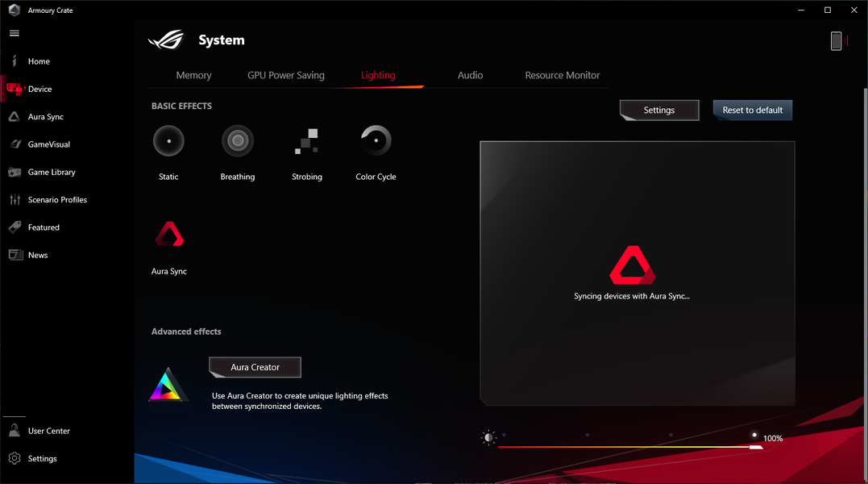
Task: Click the Aura Sync logo in preview
Action: 632,265
